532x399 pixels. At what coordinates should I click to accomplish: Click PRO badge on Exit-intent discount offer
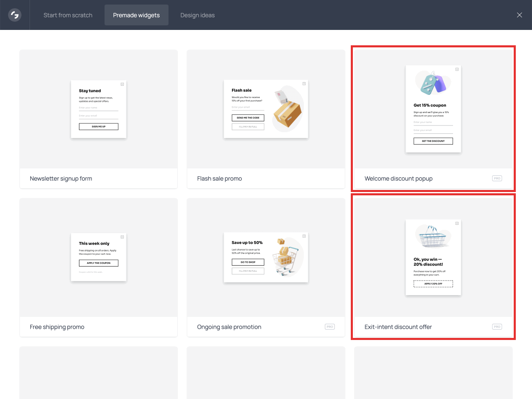tap(497, 327)
